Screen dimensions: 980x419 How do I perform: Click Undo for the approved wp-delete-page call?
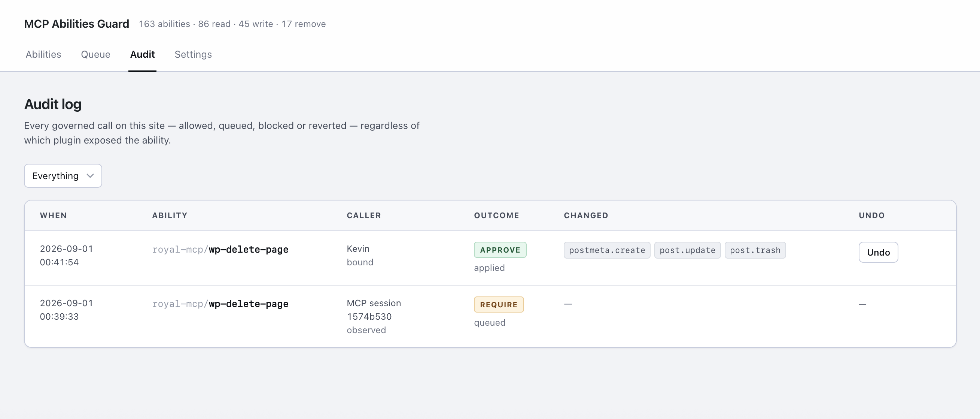pos(878,252)
